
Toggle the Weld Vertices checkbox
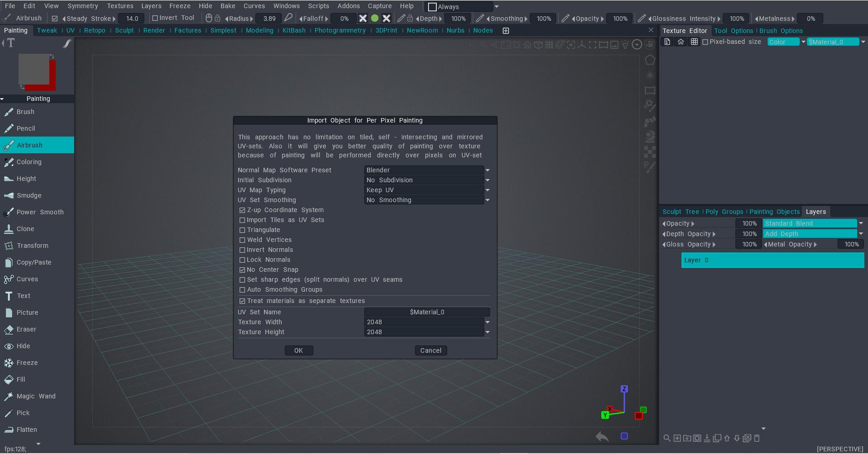coord(242,240)
